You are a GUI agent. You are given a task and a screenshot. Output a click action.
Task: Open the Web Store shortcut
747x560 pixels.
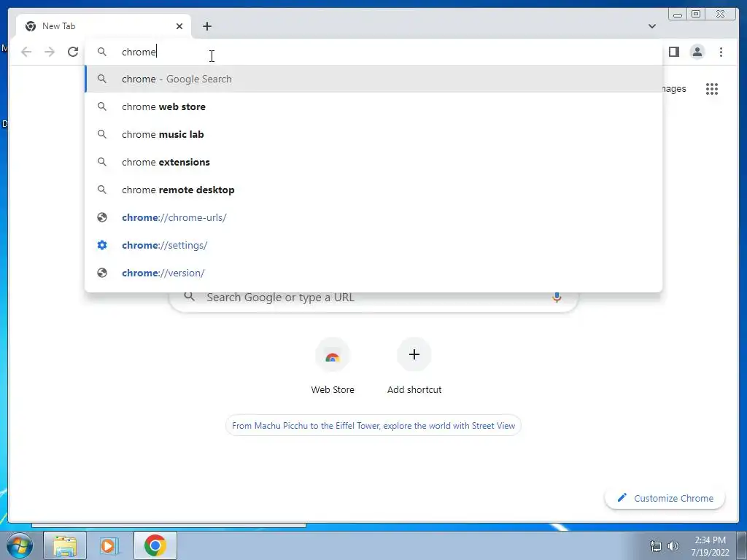tap(333, 367)
